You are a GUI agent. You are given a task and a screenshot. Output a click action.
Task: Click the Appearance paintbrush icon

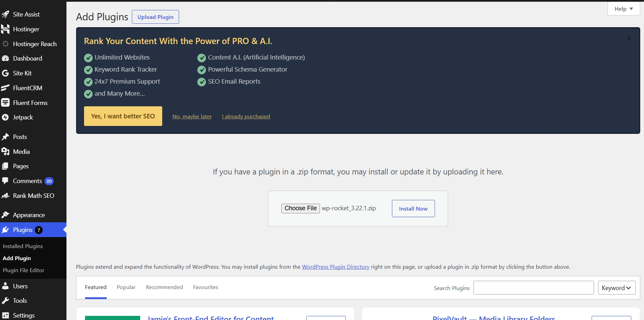click(x=5, y=215)
